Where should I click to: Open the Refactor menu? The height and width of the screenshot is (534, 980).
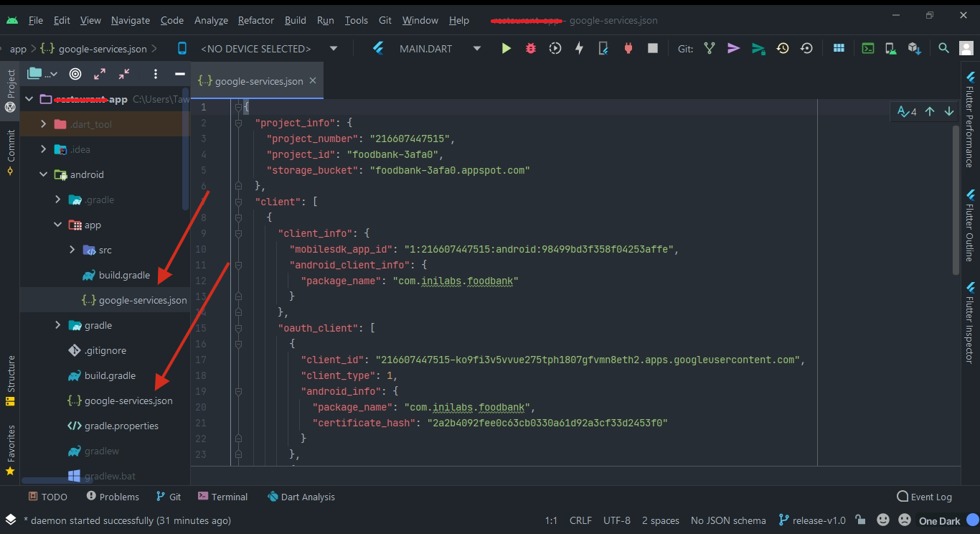point(257,20)
